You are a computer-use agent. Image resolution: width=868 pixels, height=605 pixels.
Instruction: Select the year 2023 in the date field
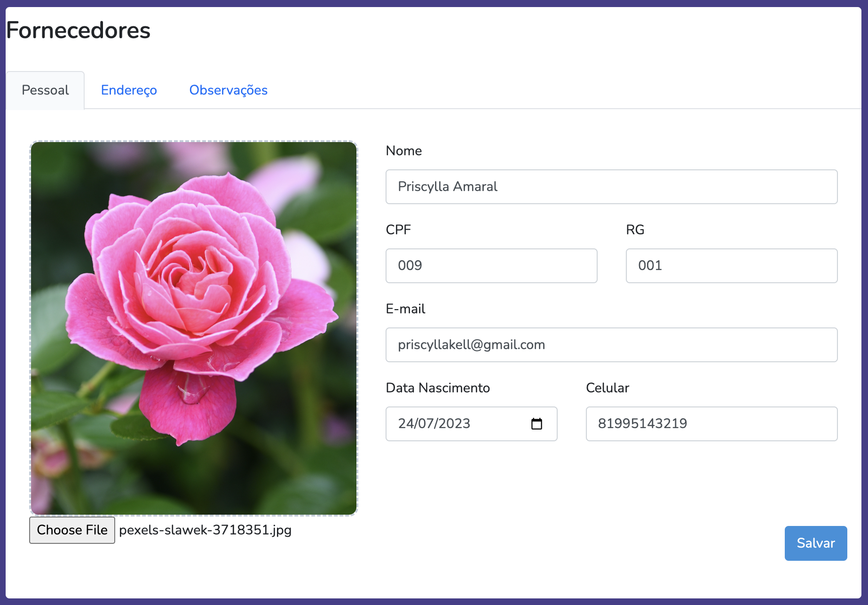pos(454,424)
